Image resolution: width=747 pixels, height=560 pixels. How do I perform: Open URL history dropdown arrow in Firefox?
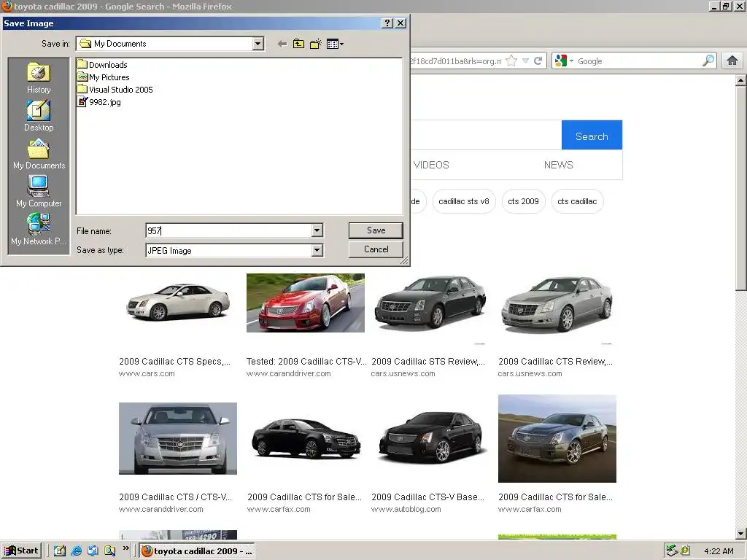click(525, 61)
